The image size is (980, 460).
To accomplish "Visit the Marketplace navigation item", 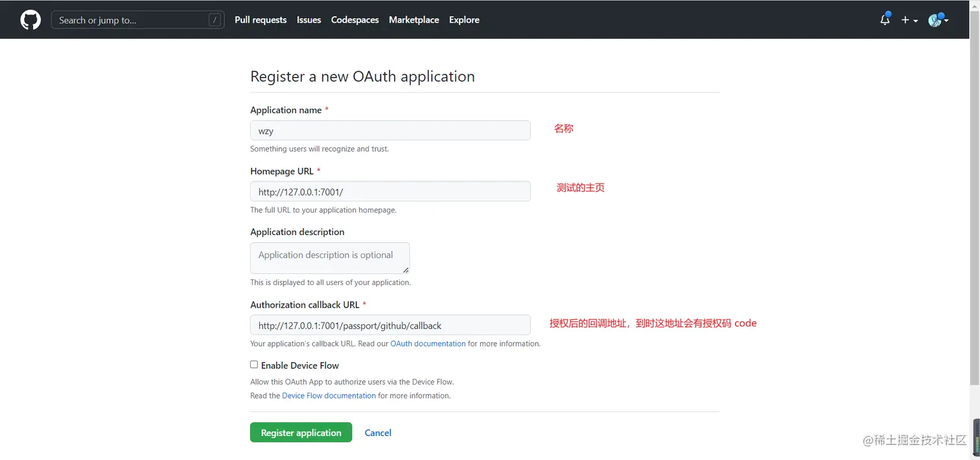I will coord(414,19).
